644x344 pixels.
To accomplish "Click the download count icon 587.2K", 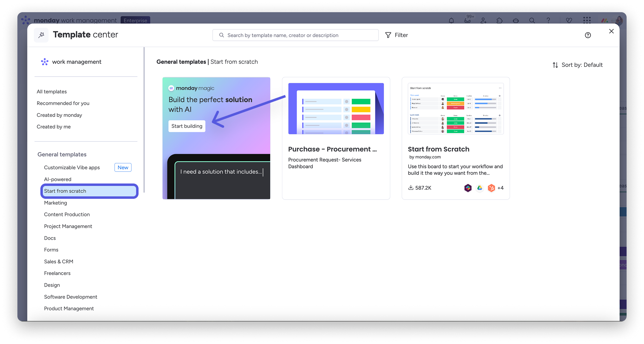I will (411, 188).
